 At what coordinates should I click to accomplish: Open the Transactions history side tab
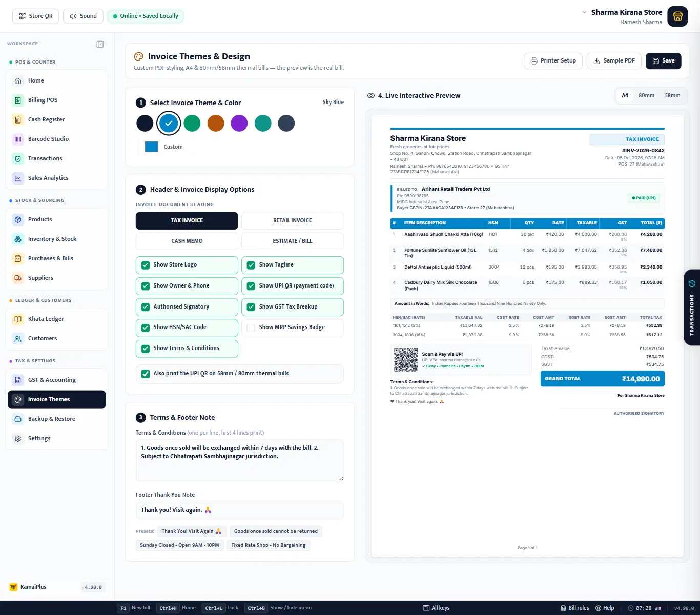(x=692, y=307)
